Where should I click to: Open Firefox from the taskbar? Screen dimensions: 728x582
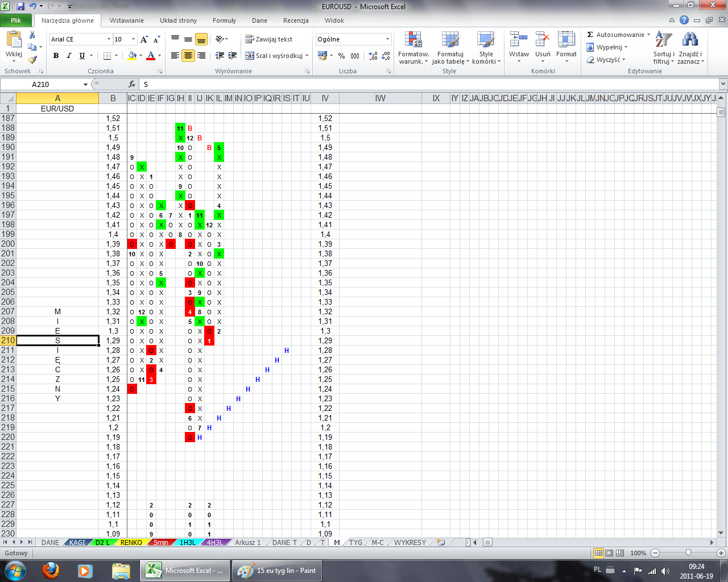pos(51,571)
